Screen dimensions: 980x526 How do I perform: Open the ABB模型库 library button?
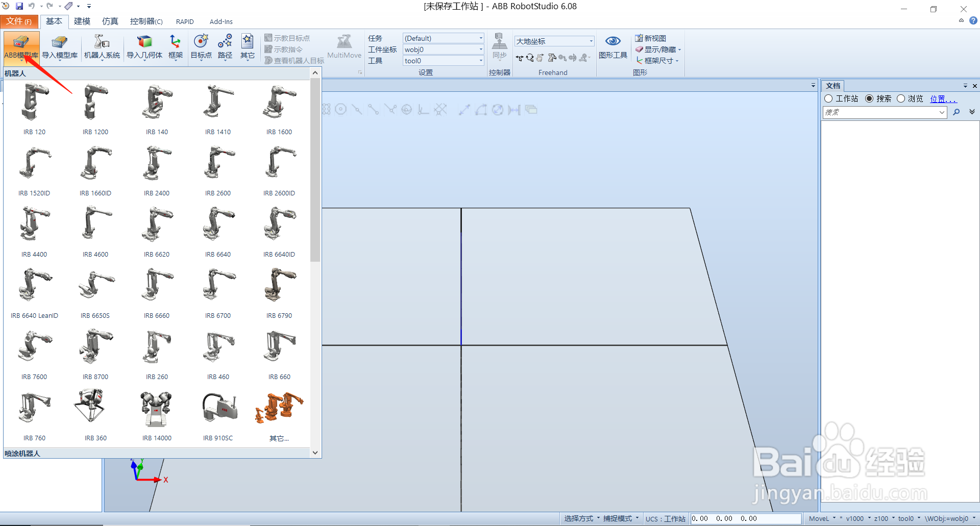click(21, 48)
